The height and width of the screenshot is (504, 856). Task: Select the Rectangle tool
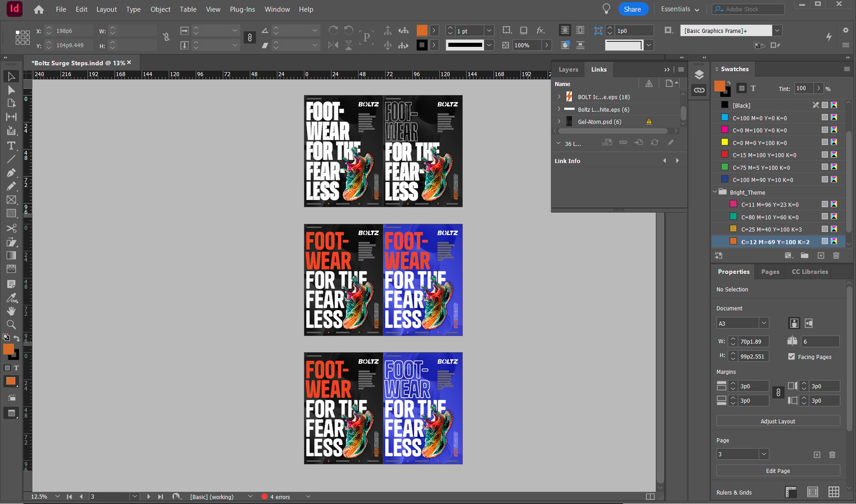(11, 213)
